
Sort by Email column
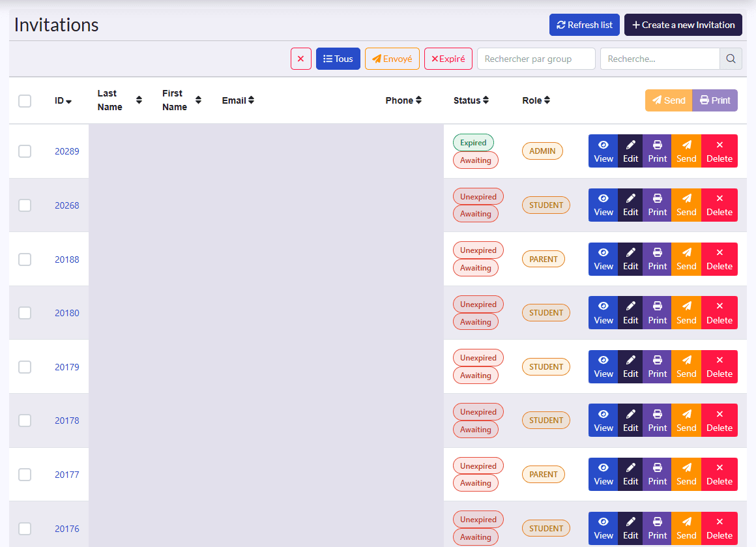[x=238, y=100]
